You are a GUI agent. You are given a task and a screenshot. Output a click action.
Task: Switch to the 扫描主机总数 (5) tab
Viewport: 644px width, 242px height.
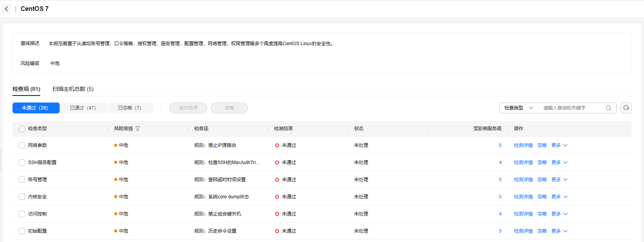[x=73, y=89]
